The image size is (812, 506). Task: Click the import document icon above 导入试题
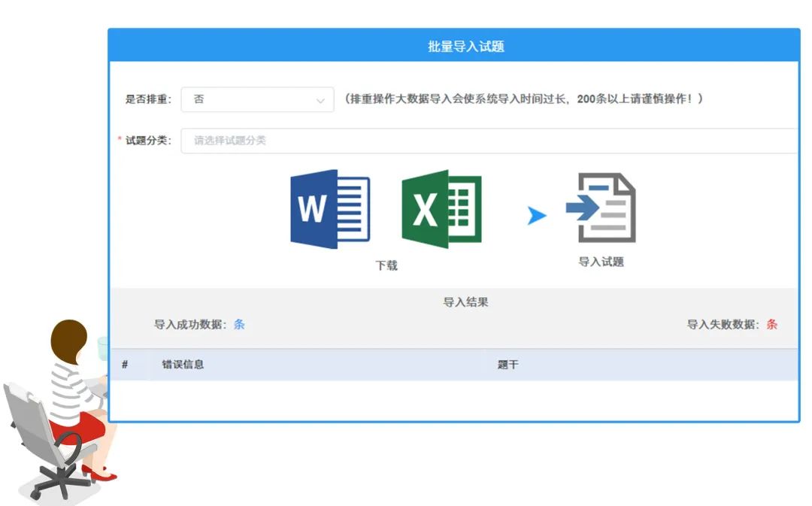point(601,208)
